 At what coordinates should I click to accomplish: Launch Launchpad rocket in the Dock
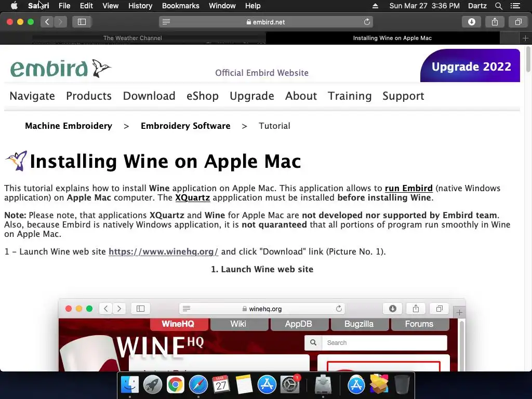[152, 384]
